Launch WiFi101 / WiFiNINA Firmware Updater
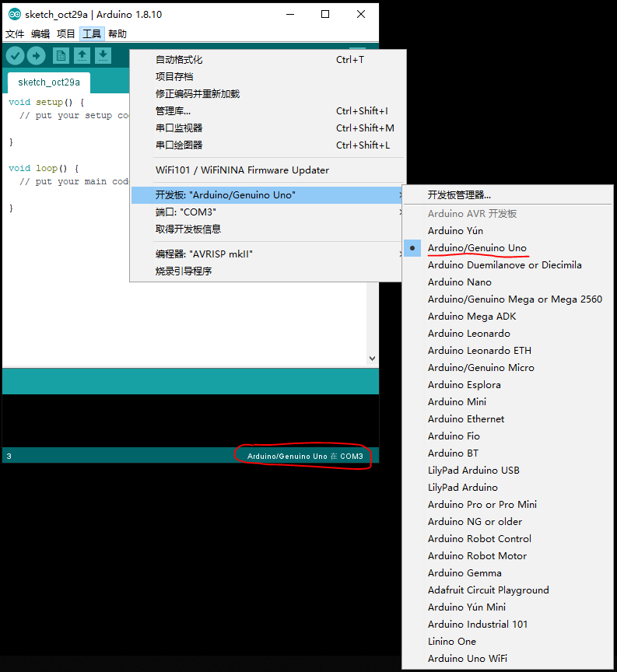 242,170
